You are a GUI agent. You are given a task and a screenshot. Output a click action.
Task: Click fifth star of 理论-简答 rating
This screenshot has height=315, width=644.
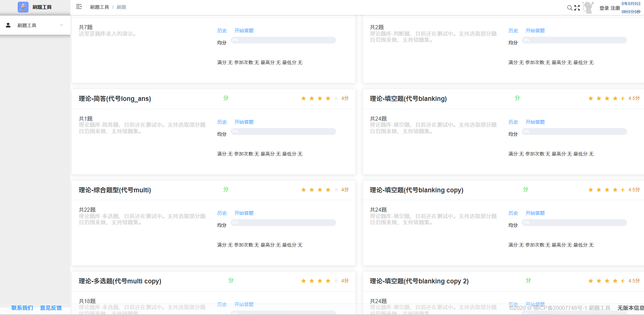point(336,99)
